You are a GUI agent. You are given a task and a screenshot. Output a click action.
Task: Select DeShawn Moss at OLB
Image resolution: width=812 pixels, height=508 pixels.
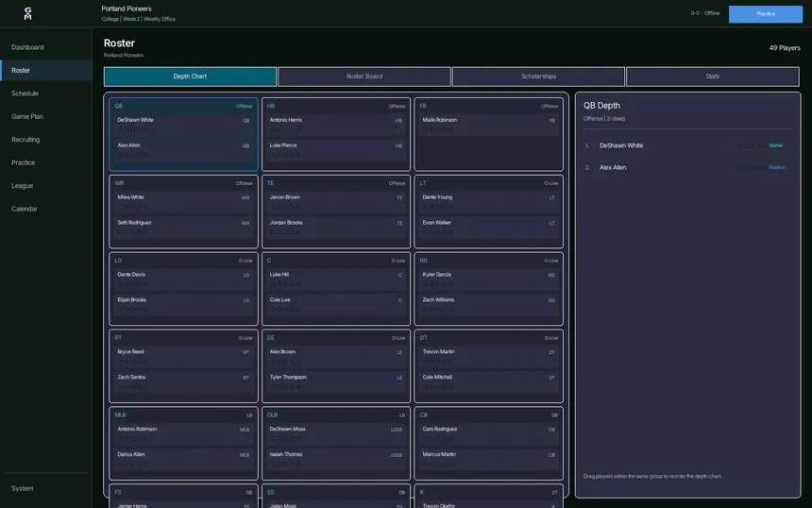pos(336,433)
